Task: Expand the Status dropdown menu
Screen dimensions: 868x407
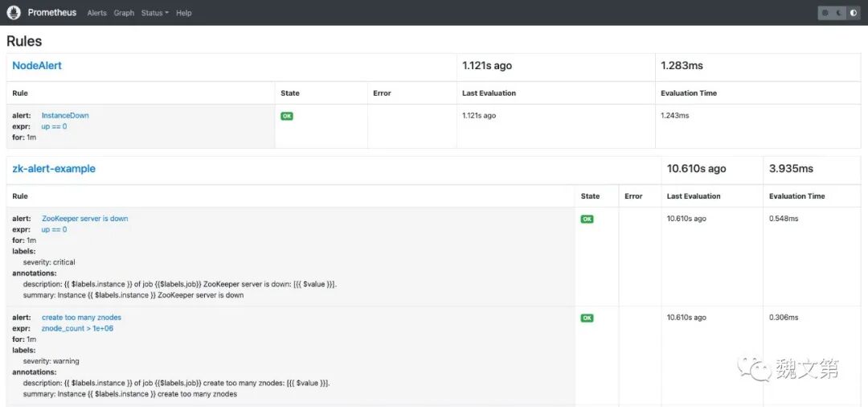Action: [x=155, y=13]
